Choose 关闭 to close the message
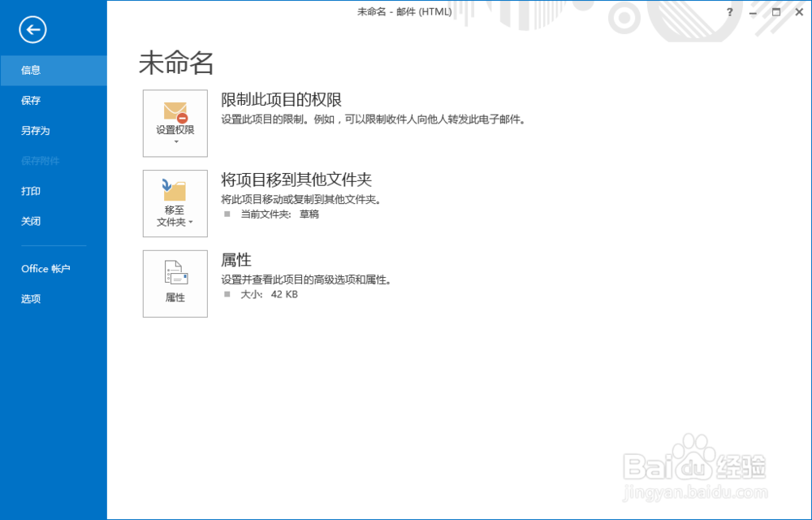 31,221
